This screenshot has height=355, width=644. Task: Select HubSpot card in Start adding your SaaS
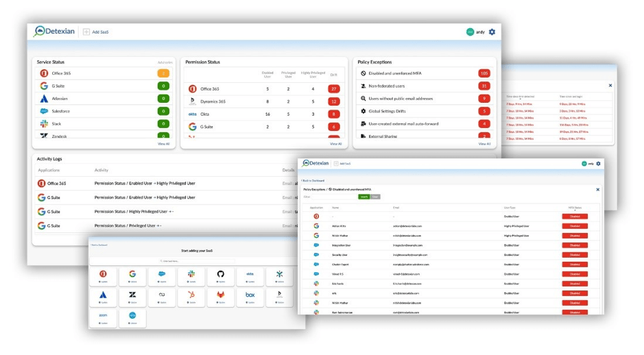click(x=191, y=297)
